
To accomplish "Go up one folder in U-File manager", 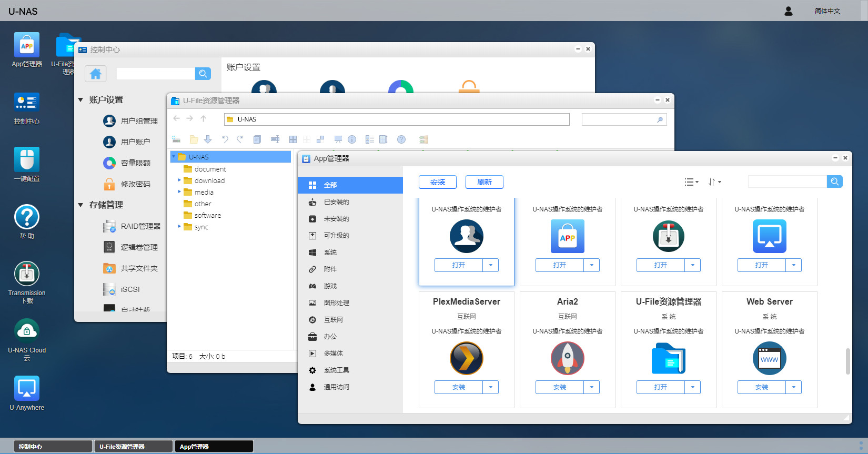I will [203, 119].
